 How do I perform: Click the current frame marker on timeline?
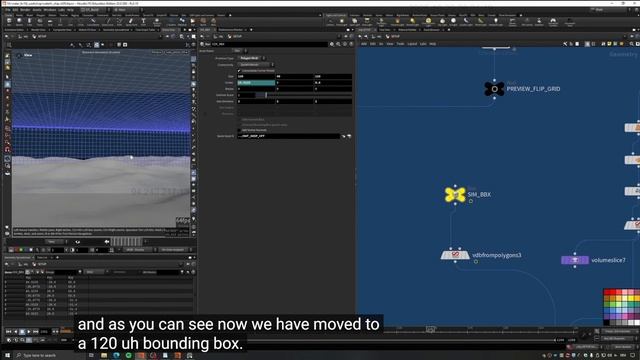point(430,329)
